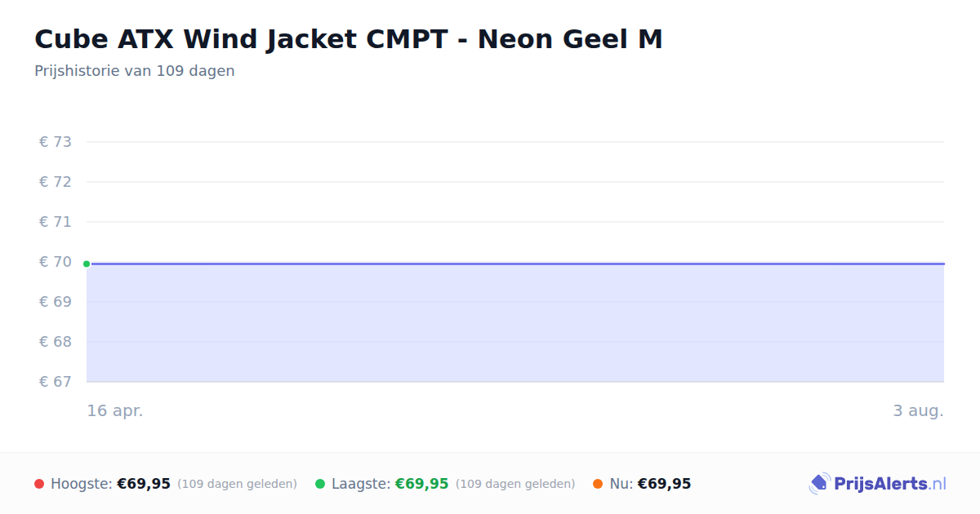The width and height of the screenshot is (980, 514).
Task: Click the blue price line in chart
Action: click(x=515, y=264)
